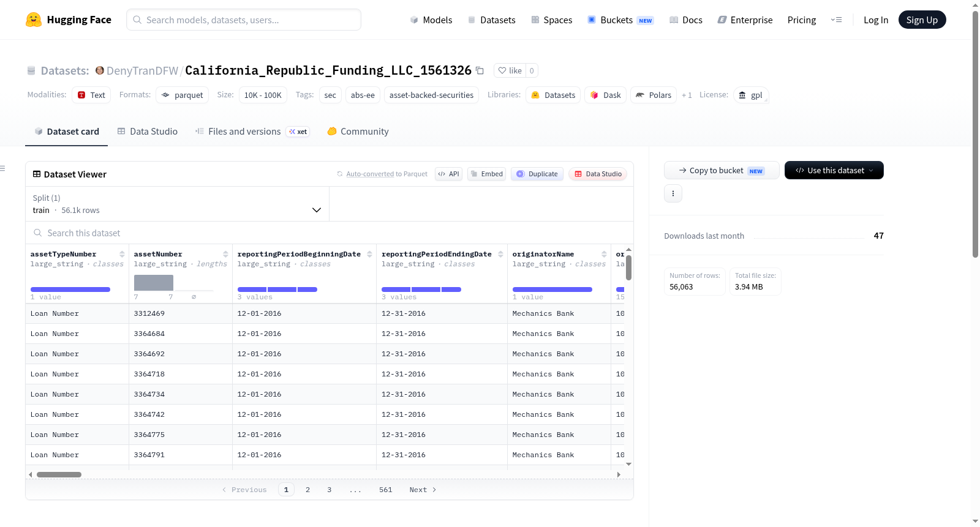980x527 pixels.
Task: Select asset number cell 3312469
Action: click(180, 313)
